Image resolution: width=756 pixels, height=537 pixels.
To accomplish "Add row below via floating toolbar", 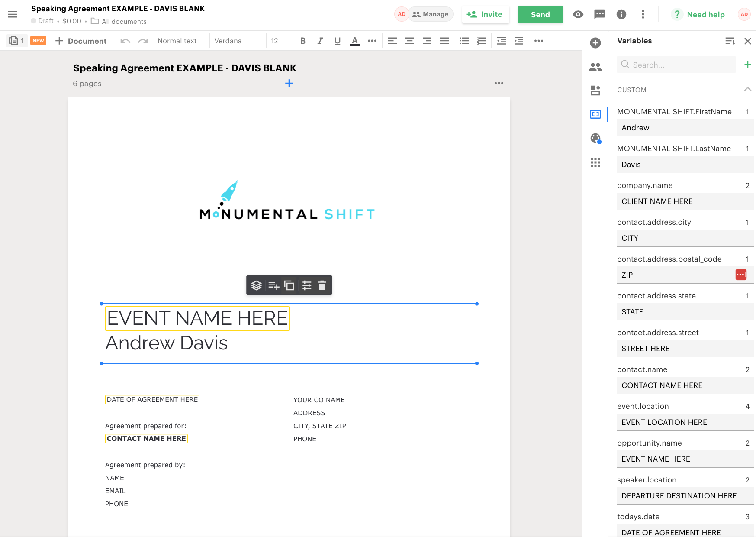I will coord(273,285).
